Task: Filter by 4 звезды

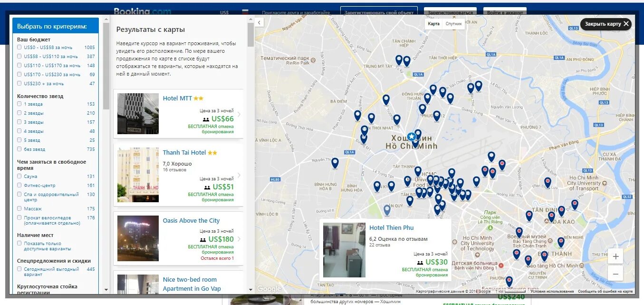Action: [x=19, y=131]
